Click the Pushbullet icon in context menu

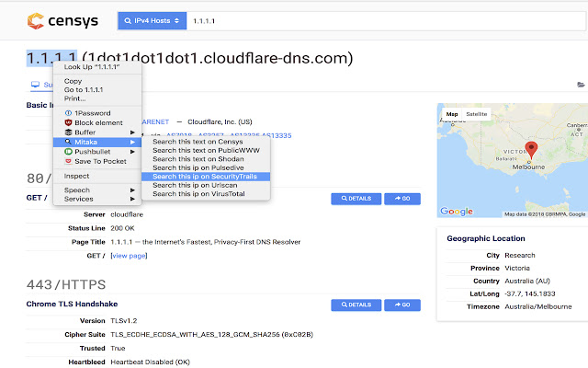click(68, 152)
